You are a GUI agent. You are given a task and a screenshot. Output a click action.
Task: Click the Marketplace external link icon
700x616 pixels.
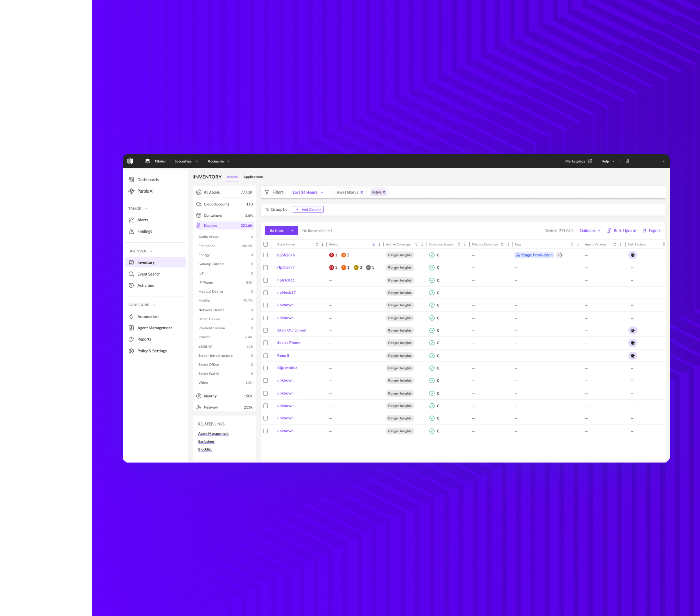[x=590, y=161]
